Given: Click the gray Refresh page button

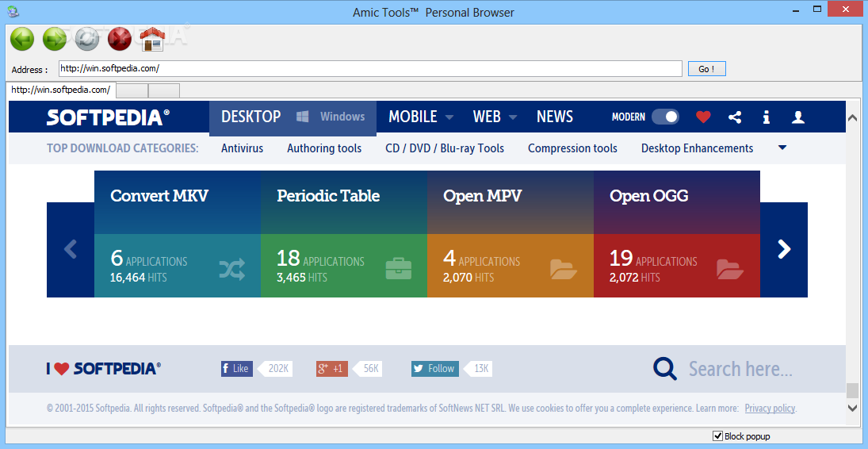Looking at the screenshot, I should click(87, 39).
